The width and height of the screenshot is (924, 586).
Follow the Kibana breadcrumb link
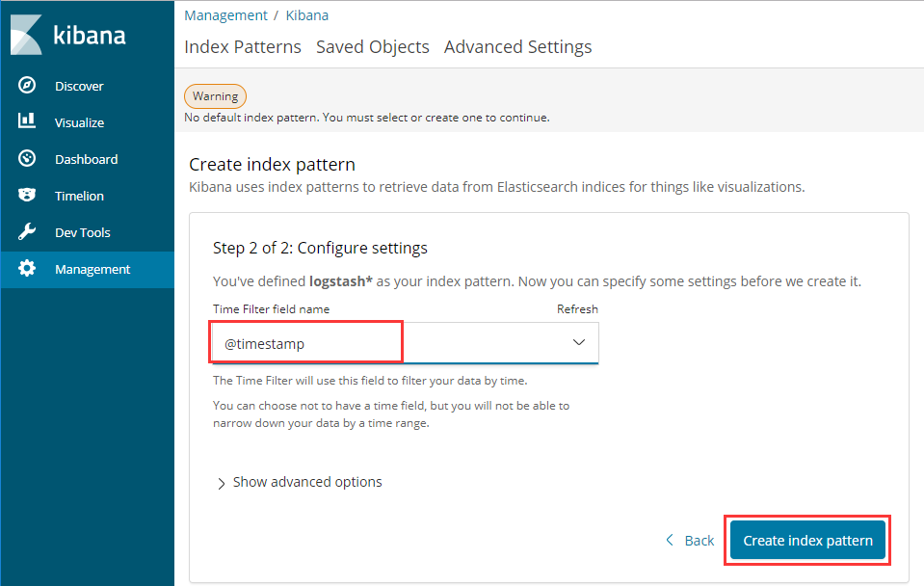pyautogui.click(x=307, y=15)
